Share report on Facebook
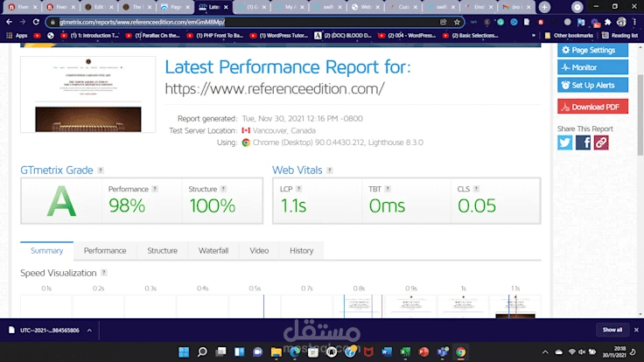644x362 pixels. 583,143
